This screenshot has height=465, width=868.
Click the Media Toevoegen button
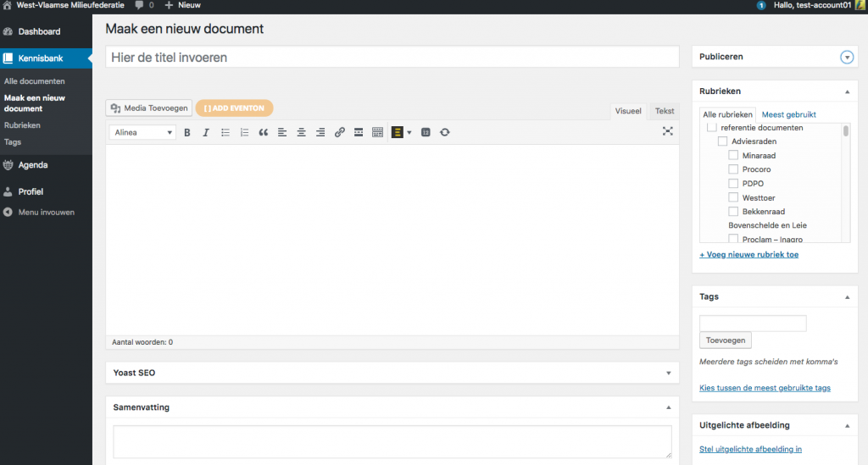point(149,108)
